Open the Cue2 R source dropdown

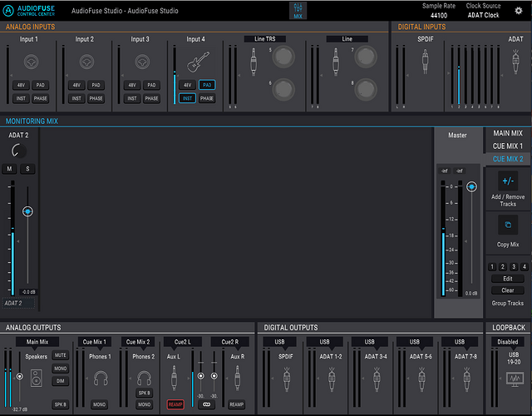point(229,342)
